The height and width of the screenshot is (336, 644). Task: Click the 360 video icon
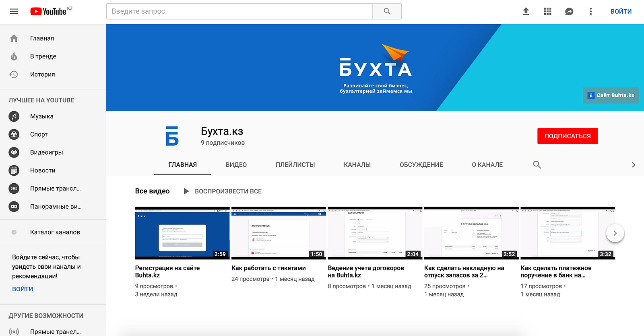pyautogui.click(x=14, y=206)
